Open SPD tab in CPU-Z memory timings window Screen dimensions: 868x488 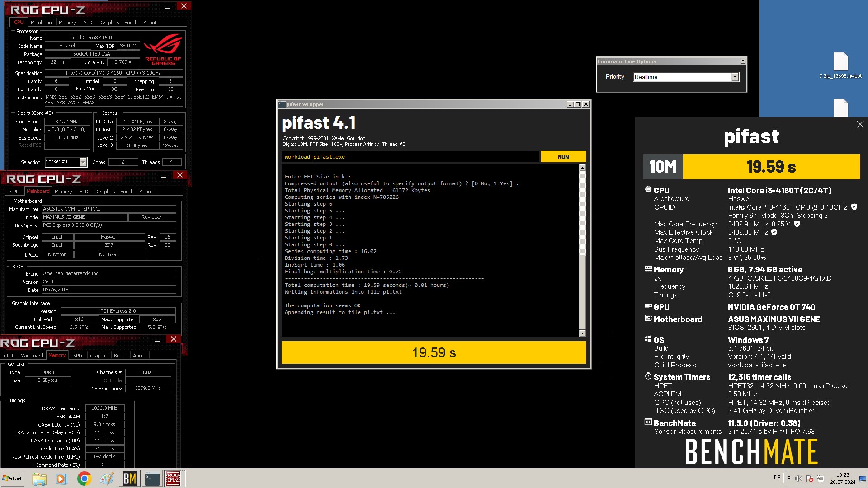coord(77,356)
